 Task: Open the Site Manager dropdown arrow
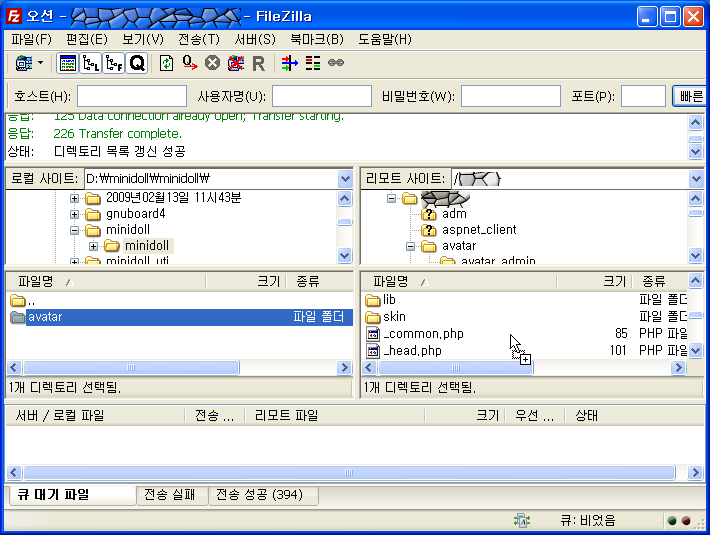[40, 62]
